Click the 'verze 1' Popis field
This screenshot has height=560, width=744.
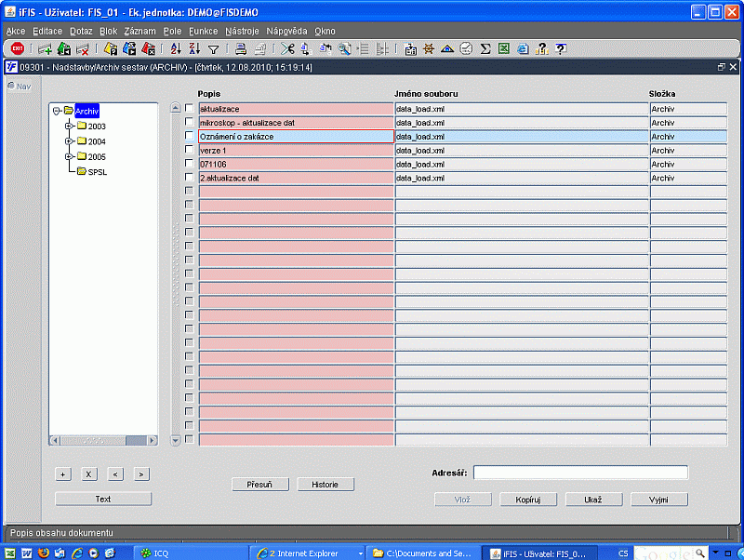pyautogui.click(x=296, y=151)
